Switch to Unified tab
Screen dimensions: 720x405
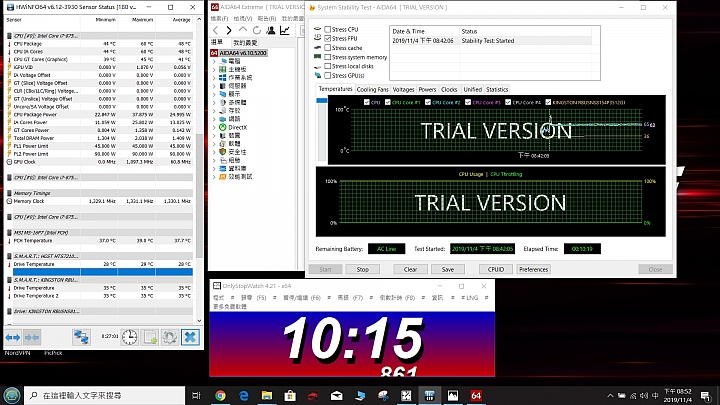472,90
